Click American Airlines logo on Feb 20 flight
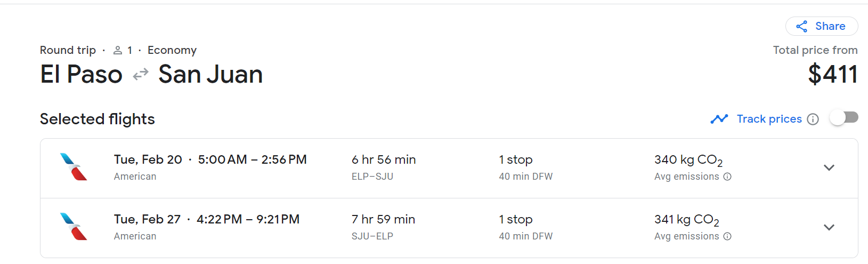 74,167
